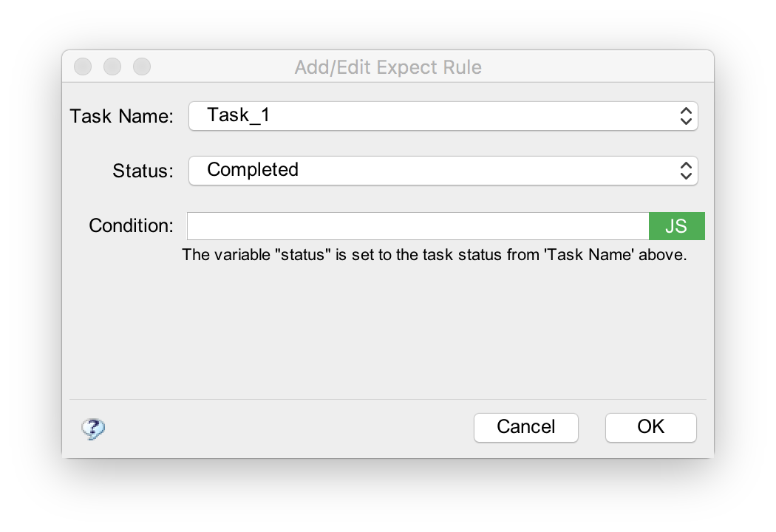Click the stepper arrows beside Task_1
The width and height of the screenshot is (776, 532).
pos(687,116)
